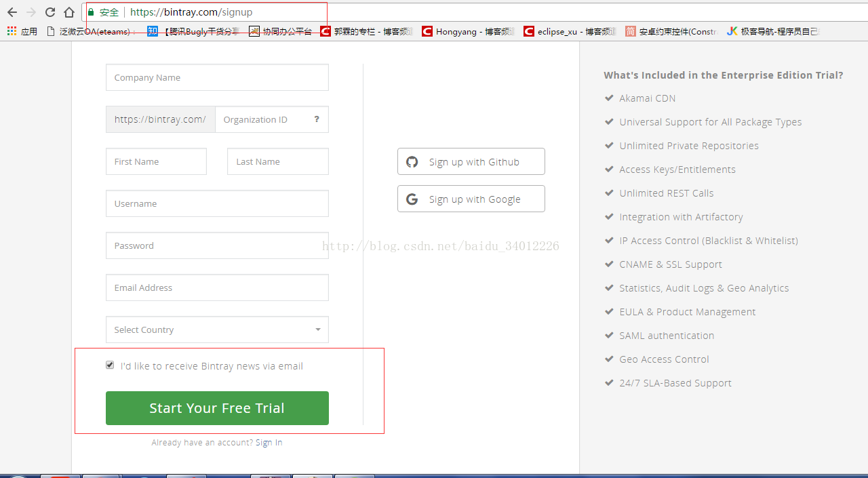Click the address bar showing bintray.com/signup

coord(475,12)
